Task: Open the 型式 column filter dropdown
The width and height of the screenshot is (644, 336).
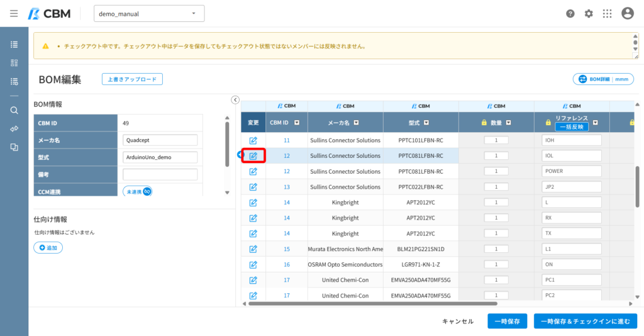Action: coord(426,123)
